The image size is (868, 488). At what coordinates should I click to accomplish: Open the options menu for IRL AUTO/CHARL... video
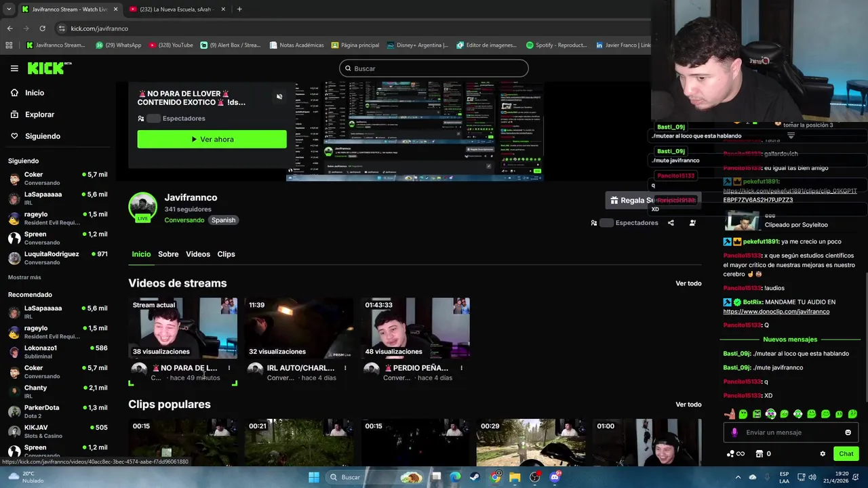click(345, 368)
